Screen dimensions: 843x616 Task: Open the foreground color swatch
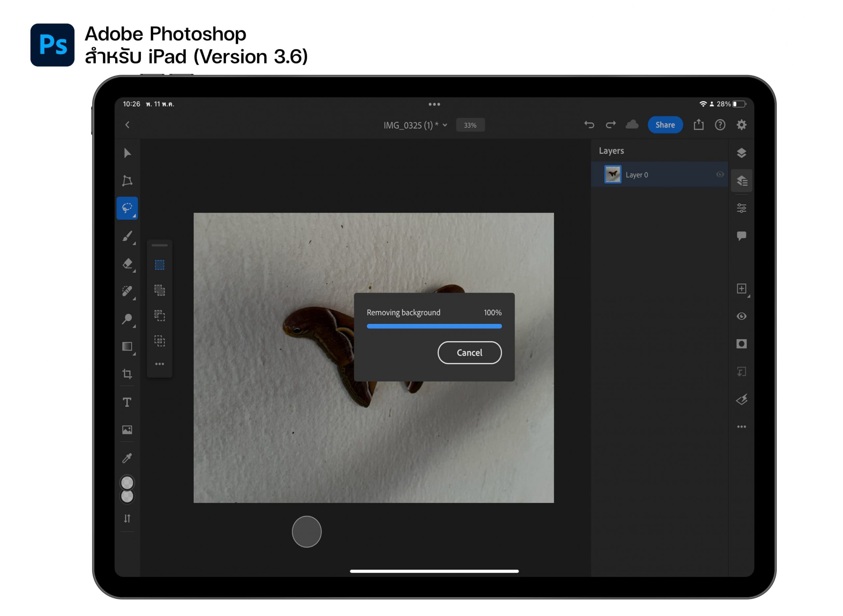[127, 483]
